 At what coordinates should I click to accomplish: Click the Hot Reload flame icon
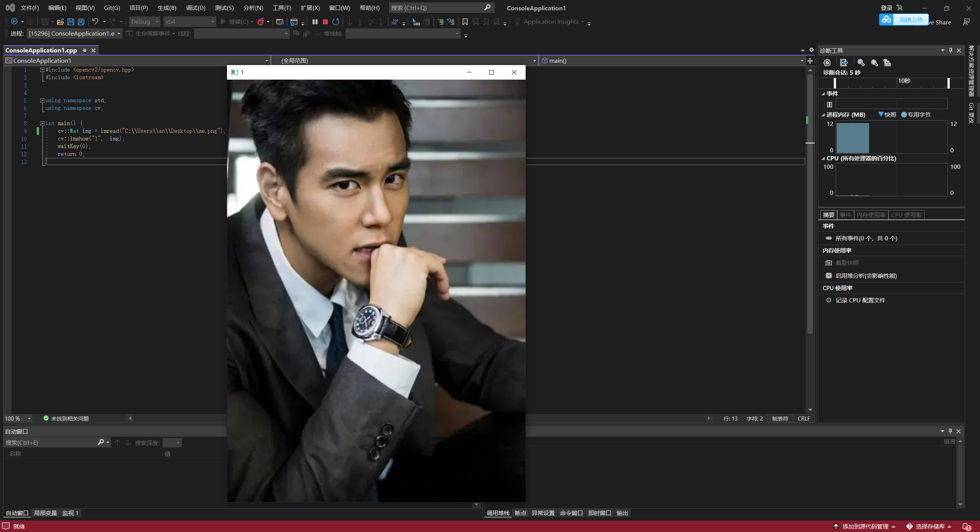coord(261,22)
